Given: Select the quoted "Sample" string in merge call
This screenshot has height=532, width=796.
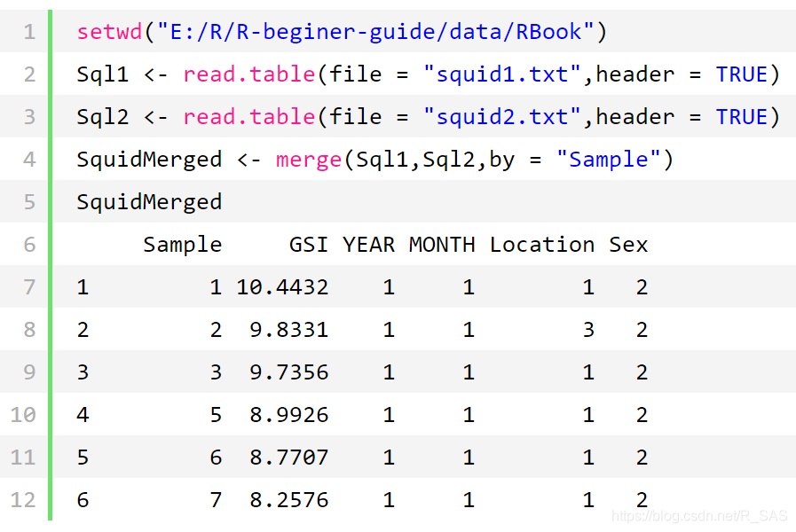Looking at the screenshot, I should pos(608,160).
